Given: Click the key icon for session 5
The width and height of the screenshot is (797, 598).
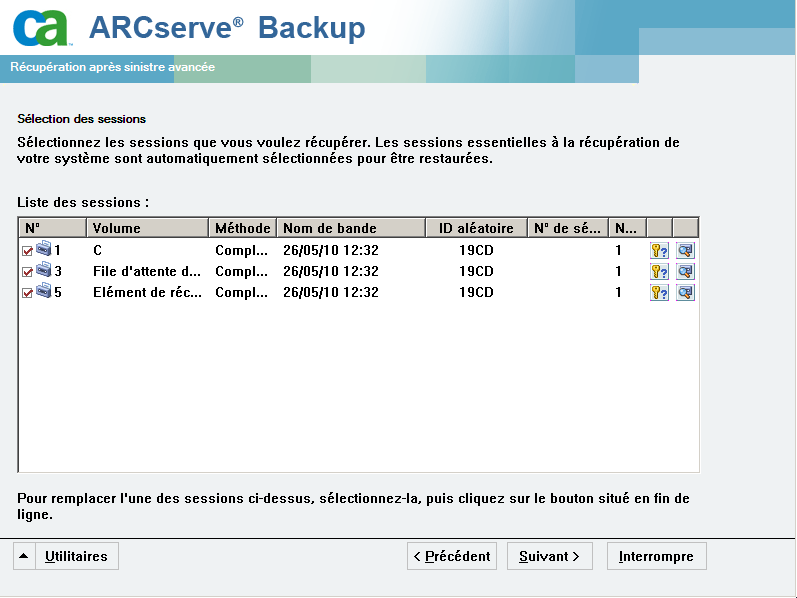Looking at the screenshot, I should (x=659, y=292).
